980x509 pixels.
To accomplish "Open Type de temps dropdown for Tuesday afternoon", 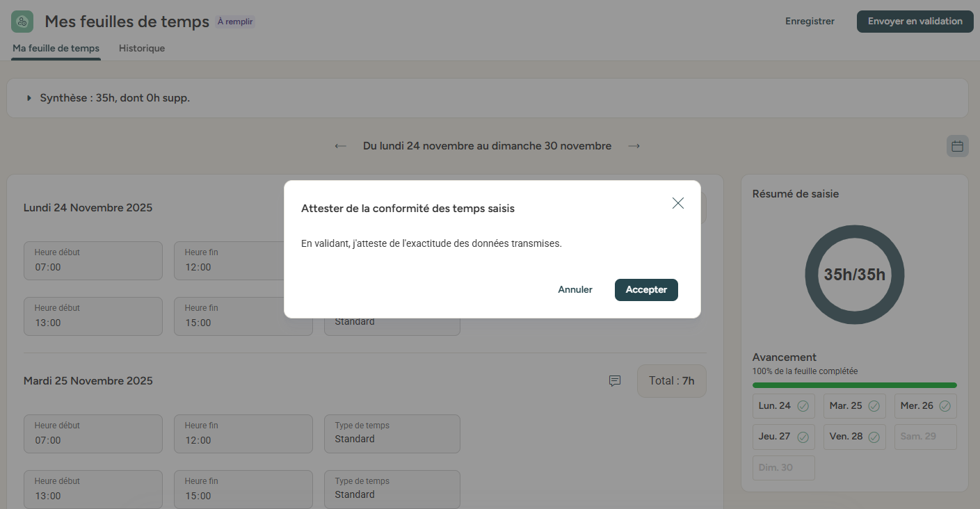I will tap(392, 490).
